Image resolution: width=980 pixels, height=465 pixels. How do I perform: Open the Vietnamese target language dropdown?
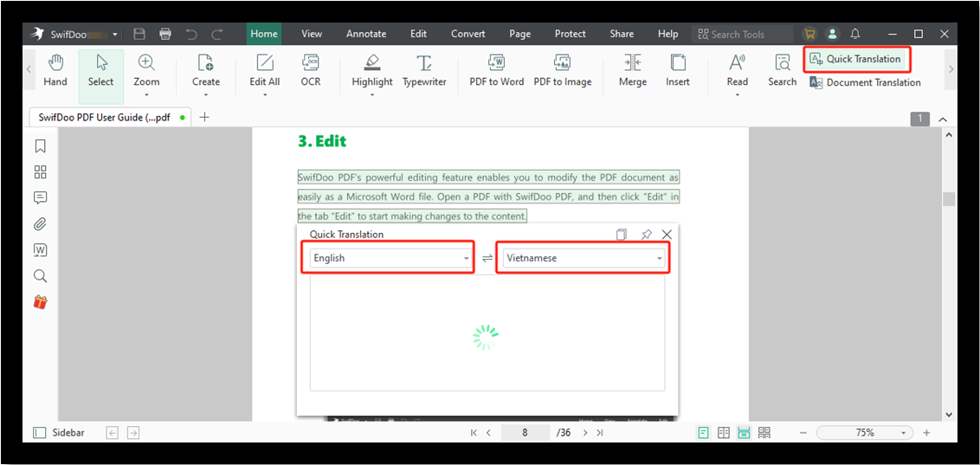[x=585, y=258]
